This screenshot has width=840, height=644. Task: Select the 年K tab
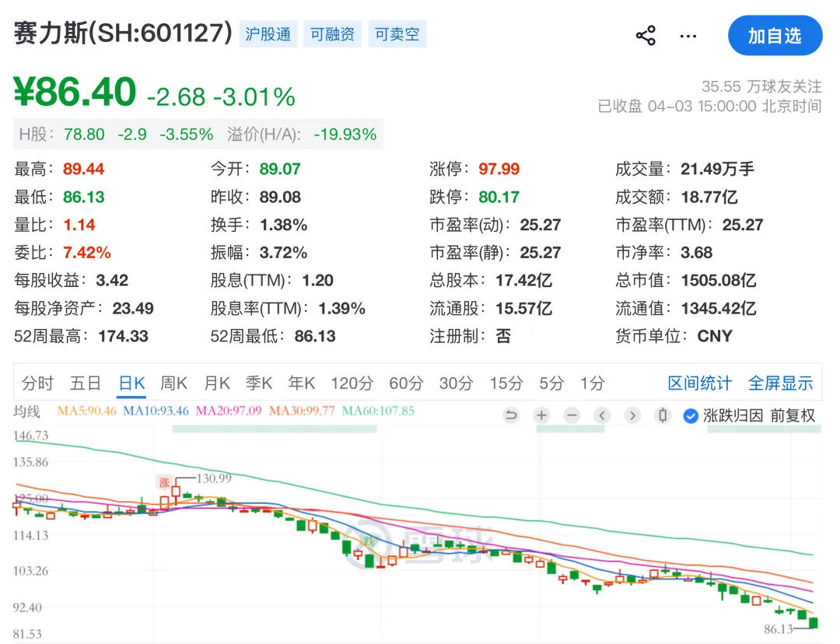[301, 383]
